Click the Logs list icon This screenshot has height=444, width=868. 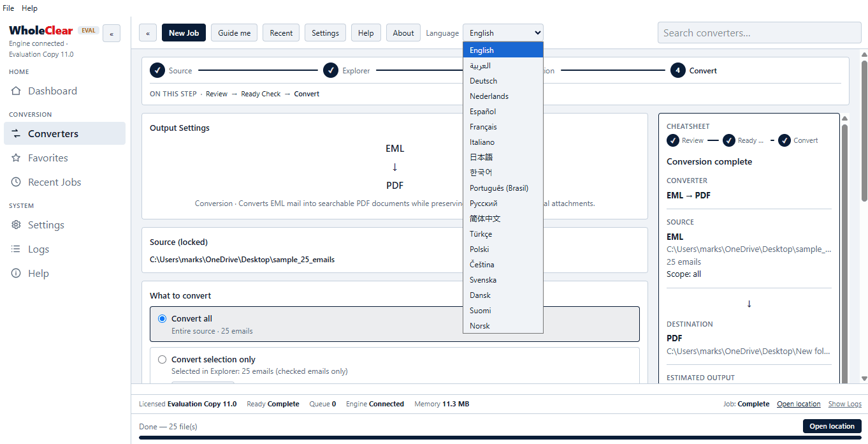tap(17, 249)
